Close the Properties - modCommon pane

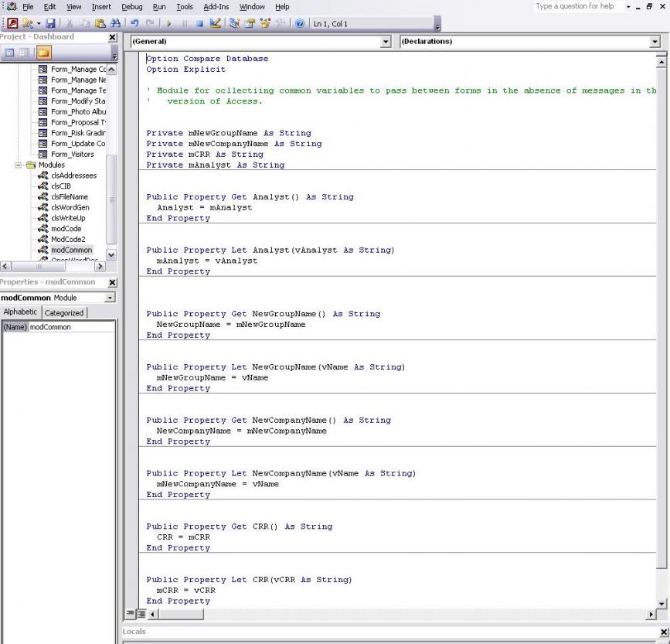[112, 283]
